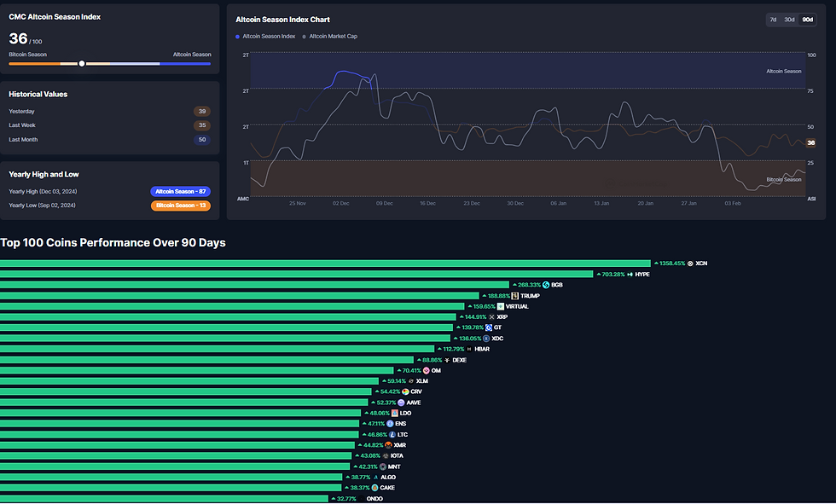
Task: Open the XCN coin label
Action: (x=701, y=264)
